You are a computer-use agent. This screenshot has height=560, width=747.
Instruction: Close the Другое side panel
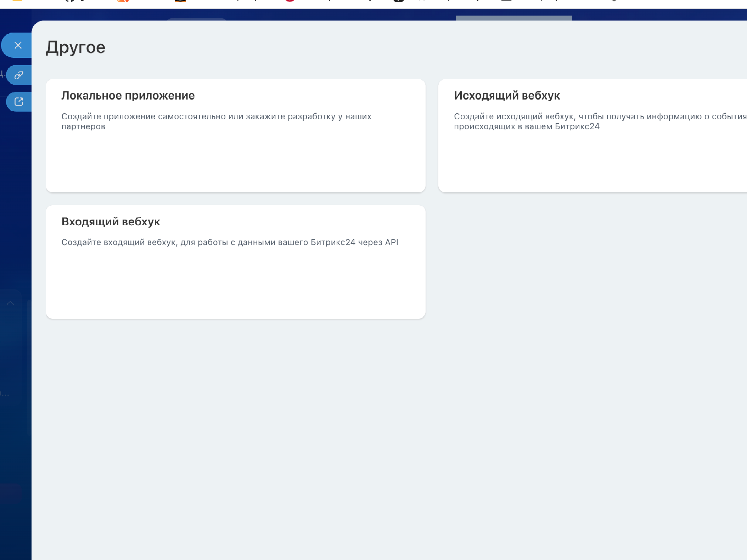[18, 45]
